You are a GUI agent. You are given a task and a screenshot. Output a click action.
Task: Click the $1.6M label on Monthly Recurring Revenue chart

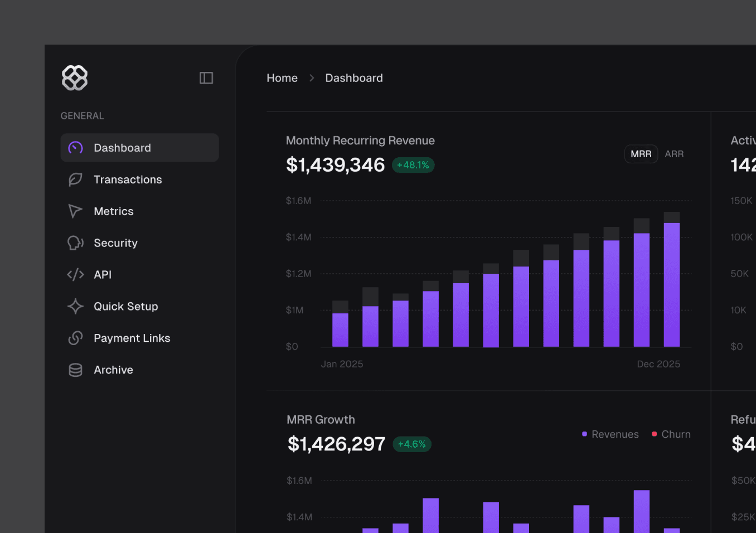click(298, 201)
